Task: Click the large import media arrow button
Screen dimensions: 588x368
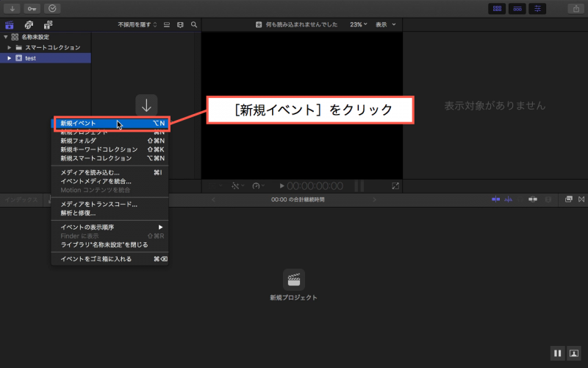Action: (x=146, y=105)
